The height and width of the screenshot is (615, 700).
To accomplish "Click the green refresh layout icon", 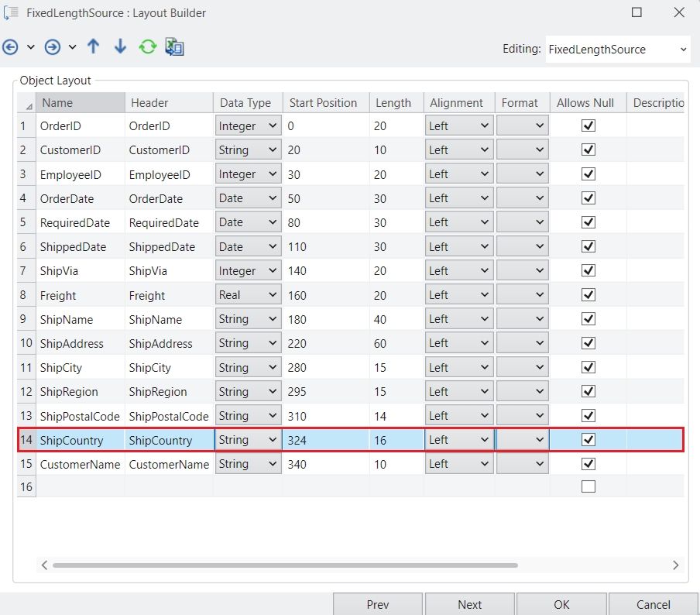I will point(147,47).
